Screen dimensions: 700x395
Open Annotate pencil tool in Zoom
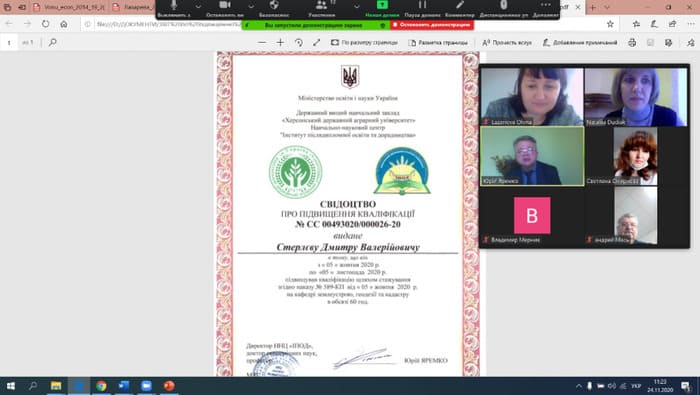click(460, 8)
